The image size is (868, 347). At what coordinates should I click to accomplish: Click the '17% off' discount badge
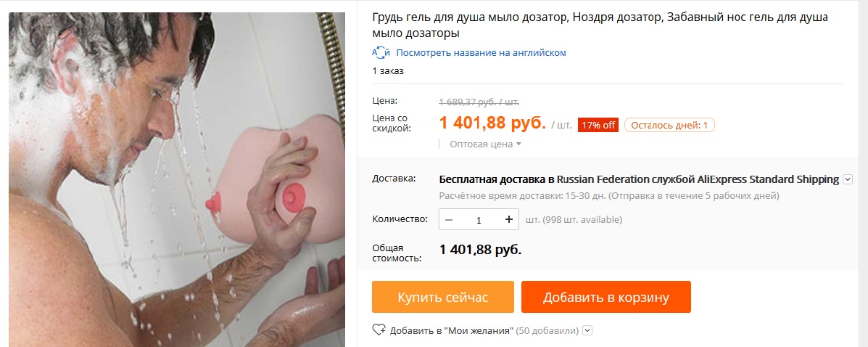coord(598,126)
